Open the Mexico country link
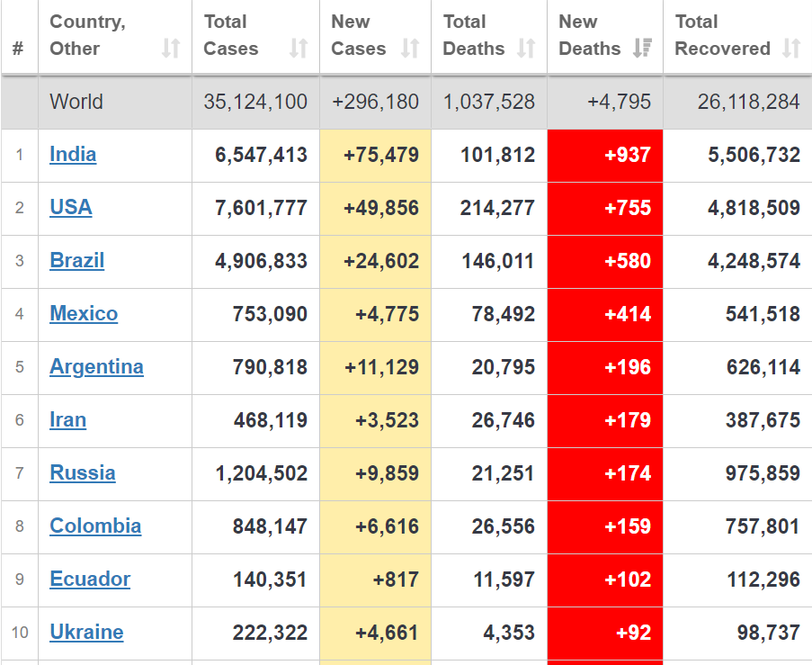This screenshot has width=812, height=665. coord(84,314)
